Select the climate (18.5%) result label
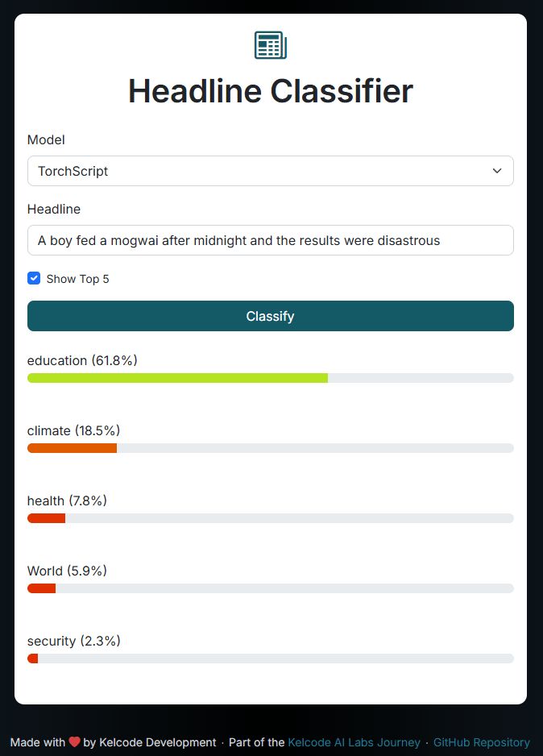 click(74, 430)
